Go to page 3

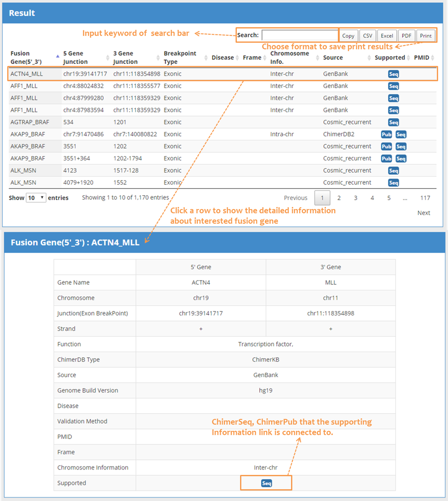pos(356,198)
